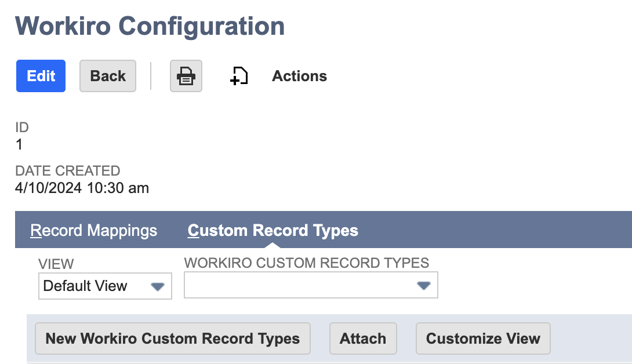Click the printer icon next to Back

[x=186, y=75]
